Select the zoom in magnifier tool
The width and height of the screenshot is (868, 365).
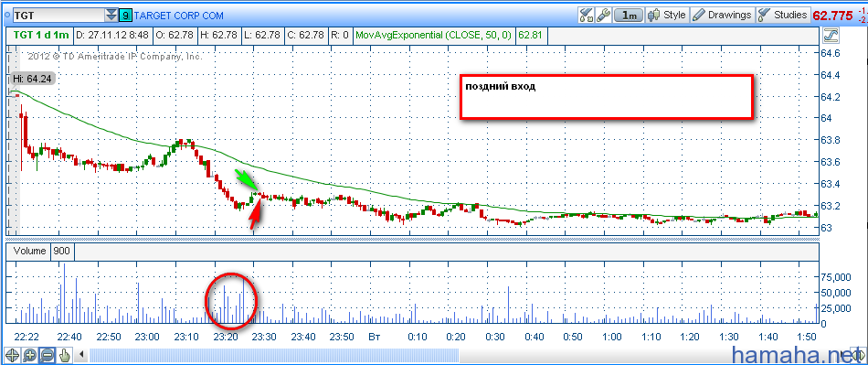tap(30, 355)
